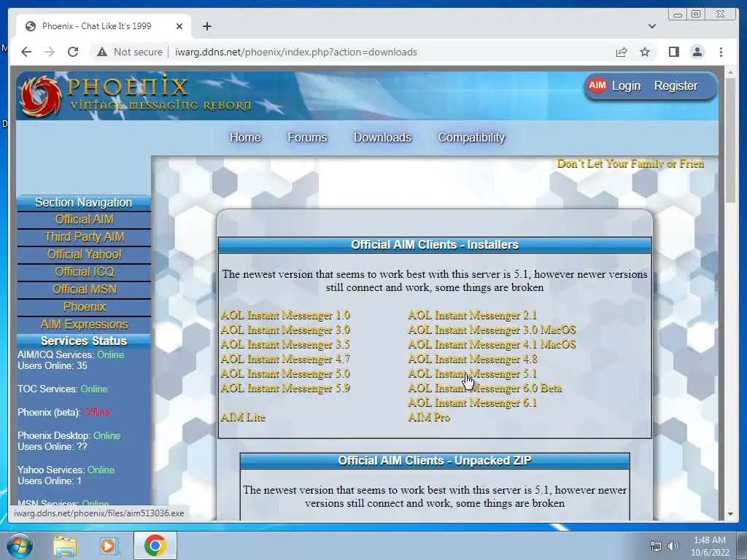This screenshot has height=560, width=747.
Task: Click the Phoenix logo in the header
Action: [x=136, y=97]
